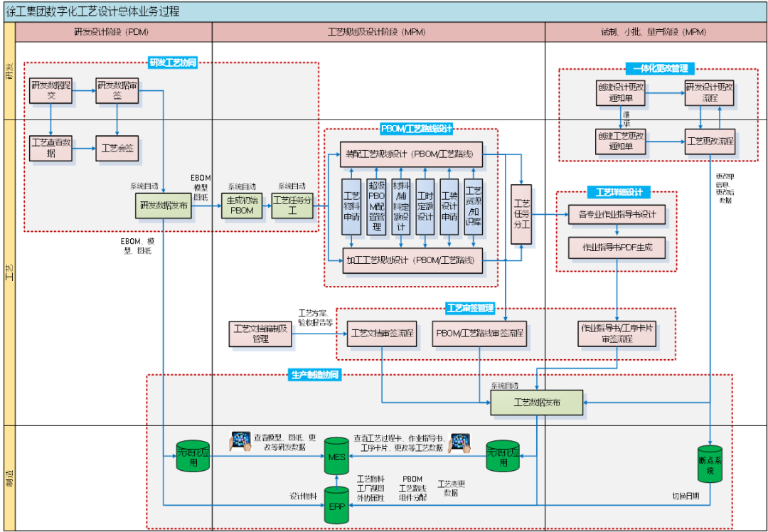The height and width of the screenshot is (532, 768).
Task: Select the left 无纸化应用 cylinder
Action: [x=193, y=457]
